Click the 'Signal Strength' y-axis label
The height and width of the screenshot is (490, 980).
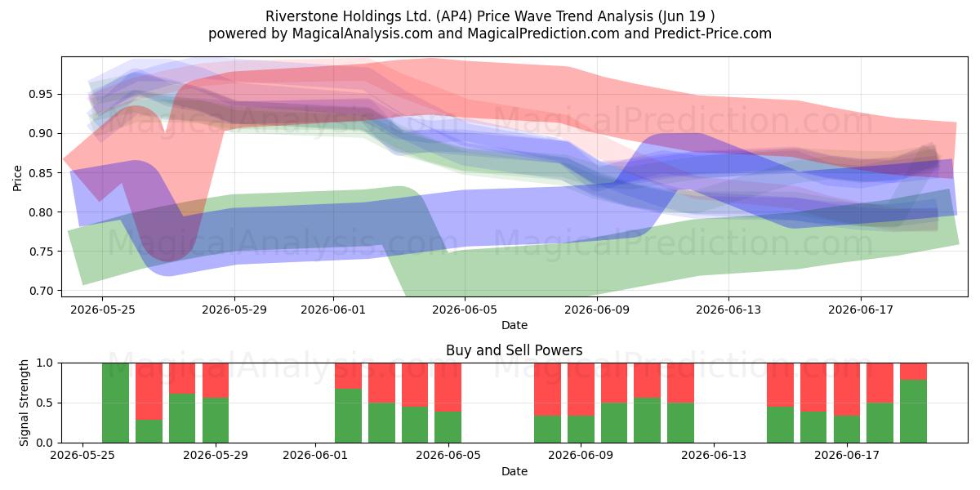click(24, 403)
